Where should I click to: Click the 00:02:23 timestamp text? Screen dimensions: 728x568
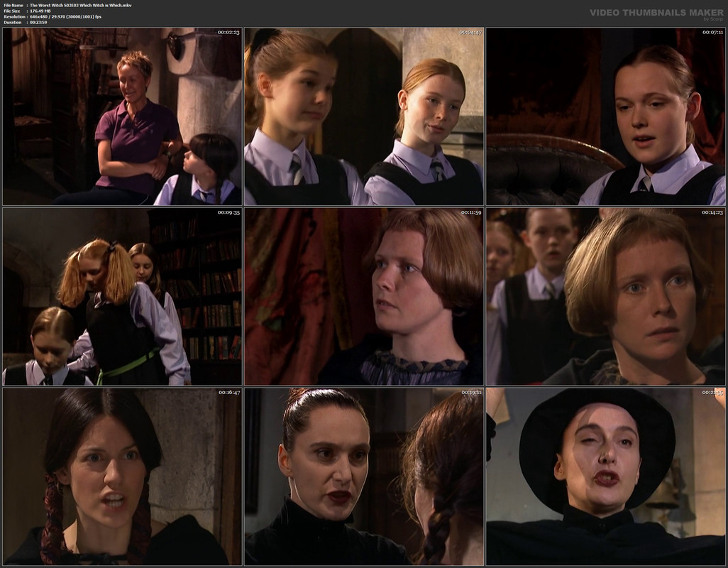point(228,33)
